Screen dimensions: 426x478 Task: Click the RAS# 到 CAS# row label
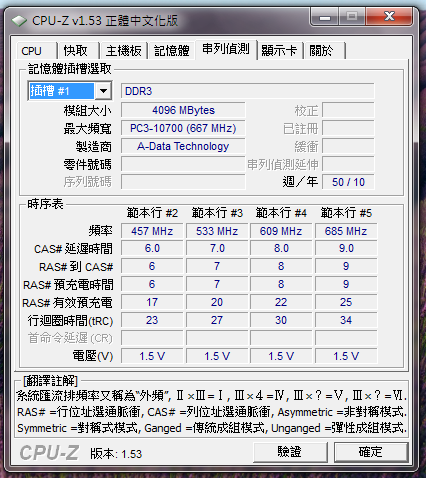click(x=76, y=267)
